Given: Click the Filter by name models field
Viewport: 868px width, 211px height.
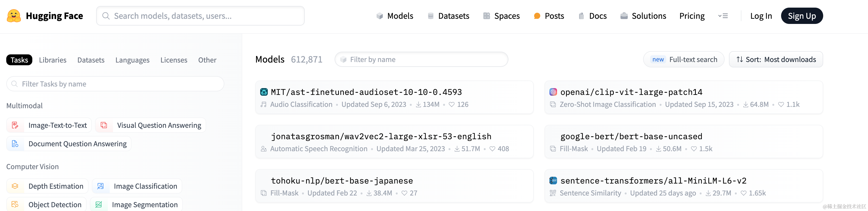Looking at the screenshot, I should tap(421, 60).
